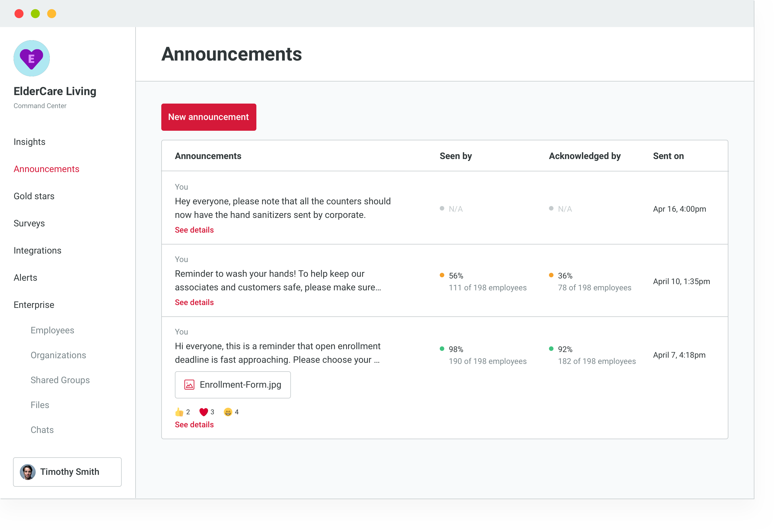The width and height of the screenshot is (781, 532).
Task: Go to Gold stars
Action: (x=34, y=196)
